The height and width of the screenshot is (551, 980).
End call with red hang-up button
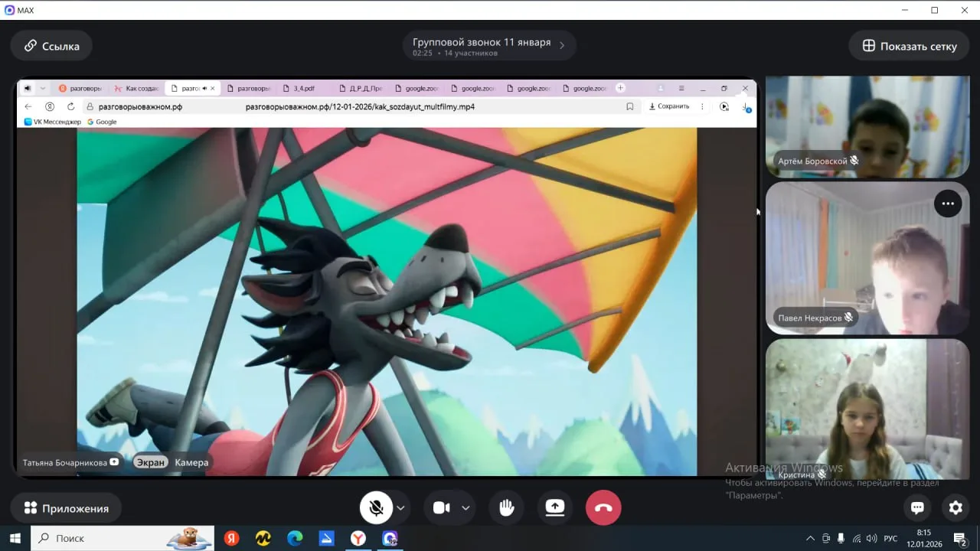pos(603,508)
